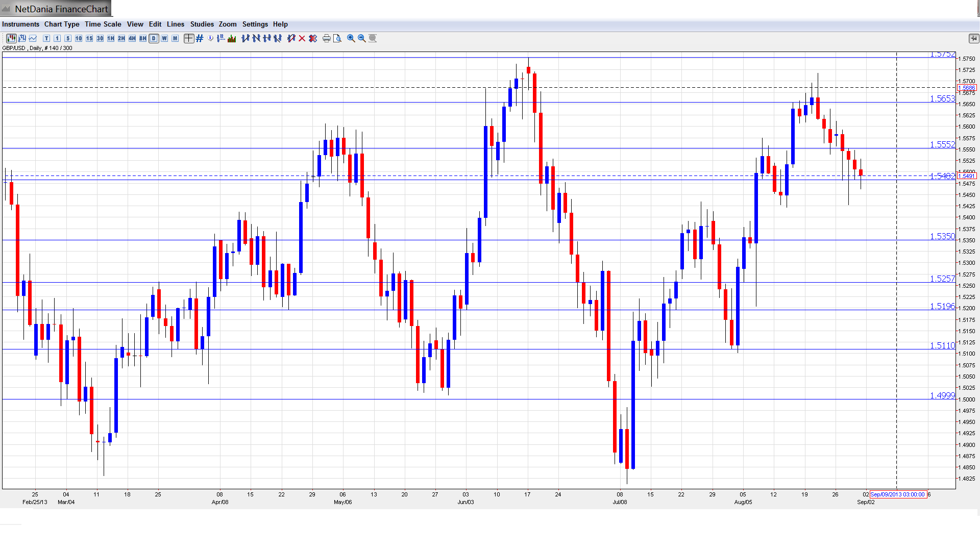980x551 pixels.
Task: Select the Daily (D) time scale
Action: point(154,38)
